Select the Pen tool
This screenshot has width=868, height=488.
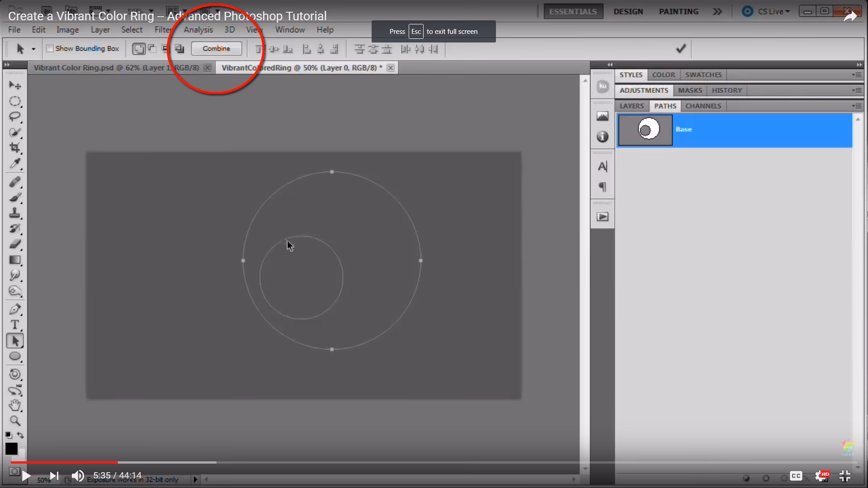click(15, 309)
